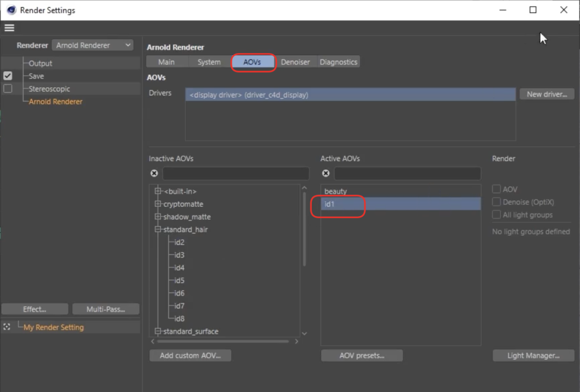Open the Denoiser tab
The width and height of the screenshot is (580, 392).
pyautogui.click(x=295, y=62)
